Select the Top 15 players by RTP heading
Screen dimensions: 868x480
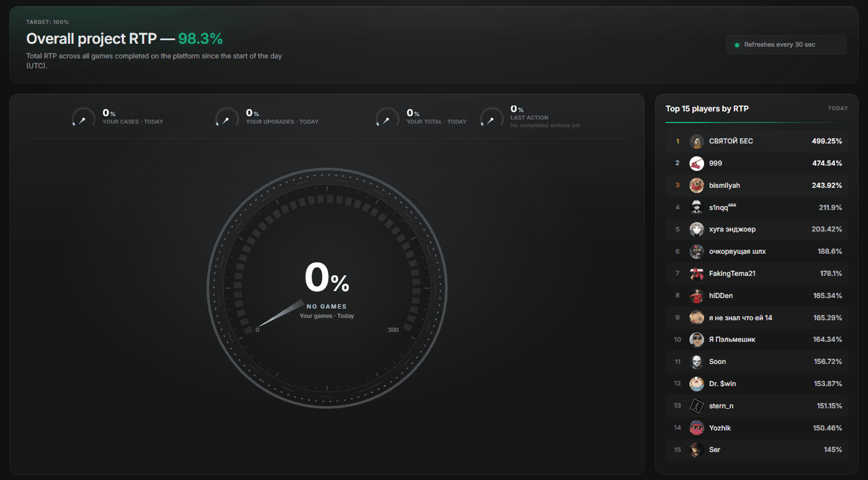point(707,108)
